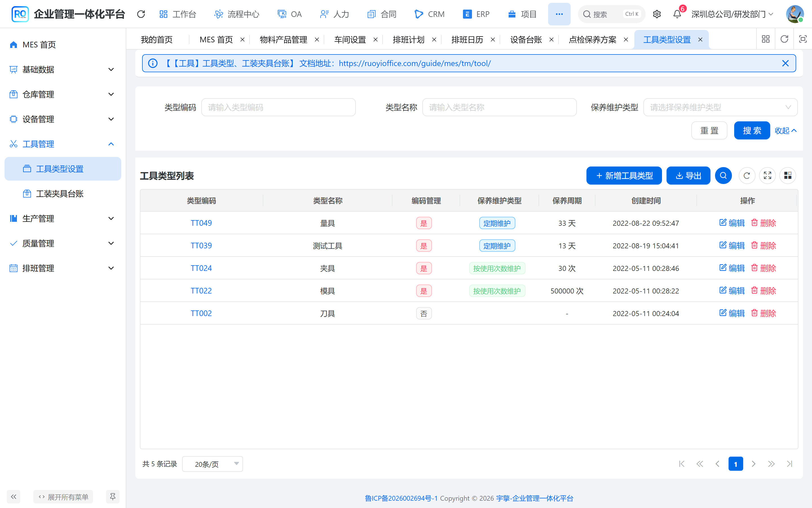Click the 搜索 search button
The image size is (812, 508).
[752, 130]
